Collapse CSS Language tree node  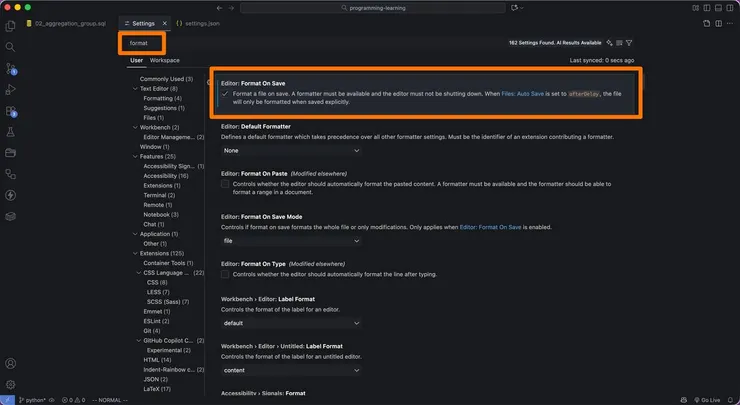(139, 273)
